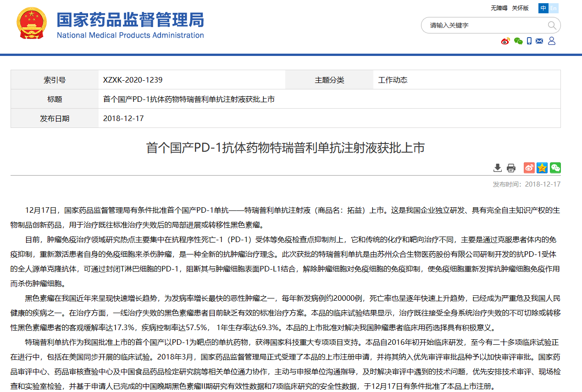582x392 pixels.
Task: Click the 工作动态 topic category value
Action: pos(393,80)
